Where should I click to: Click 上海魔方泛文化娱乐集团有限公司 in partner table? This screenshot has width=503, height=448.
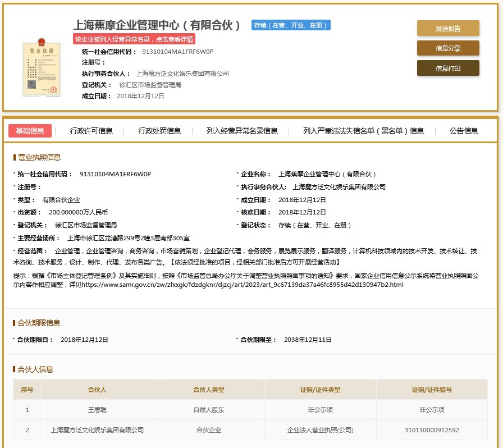(x=97, y=430)
